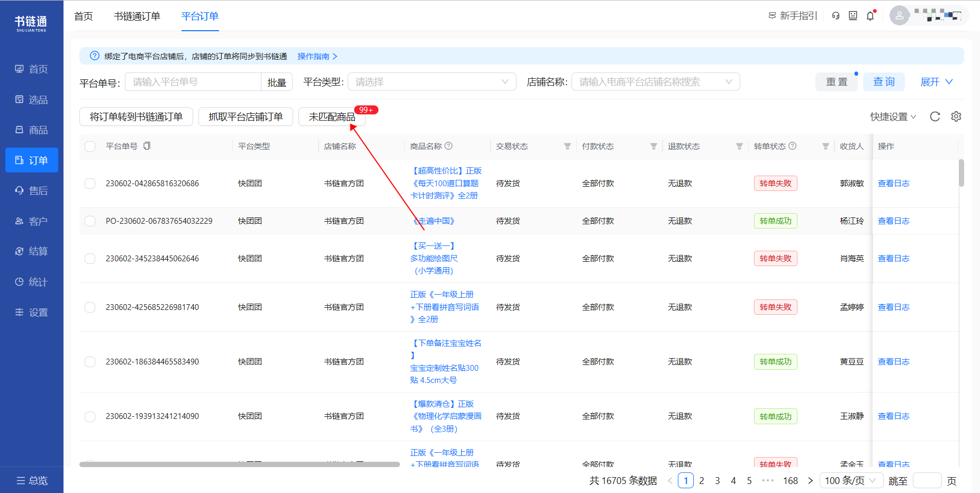The width and height of the screenshot is (980, 493).
Task: Click 将订单转到书链通订单 button
Action: (x=136, y=116)
